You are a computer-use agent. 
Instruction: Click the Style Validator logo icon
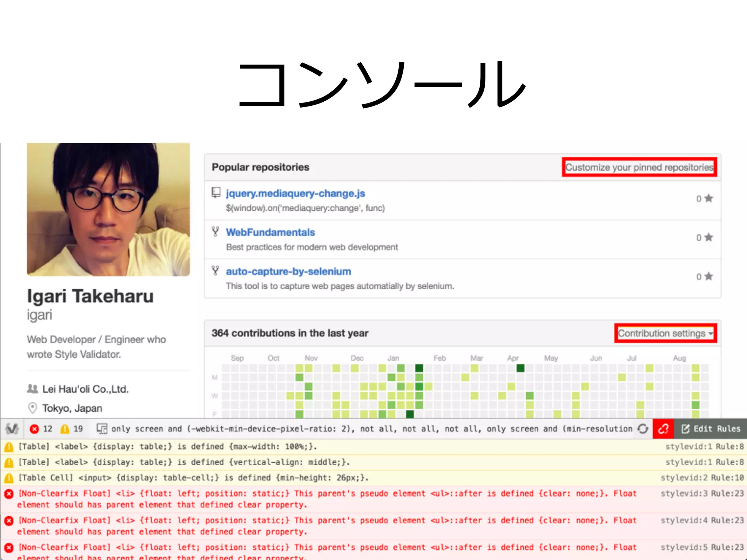tap(12, 429)
